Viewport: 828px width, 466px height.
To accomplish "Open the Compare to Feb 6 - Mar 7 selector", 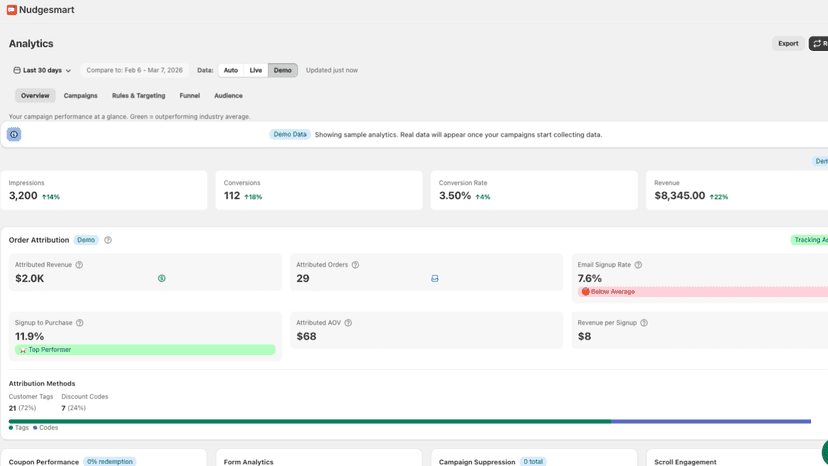I will click(x=134, y=70).
